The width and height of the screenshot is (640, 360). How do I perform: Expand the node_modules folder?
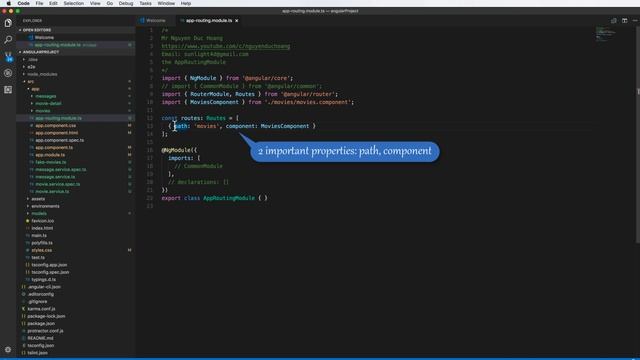[42, 74]
